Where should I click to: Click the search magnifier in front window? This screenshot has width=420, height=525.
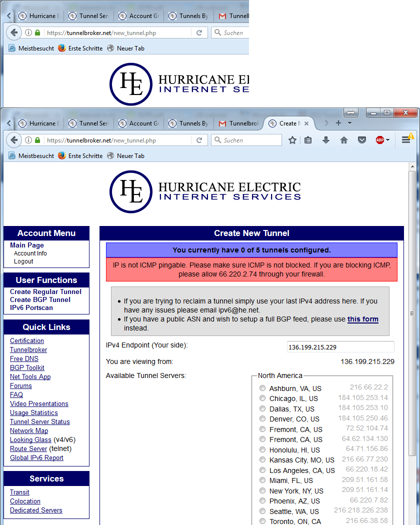click(217, 140)
